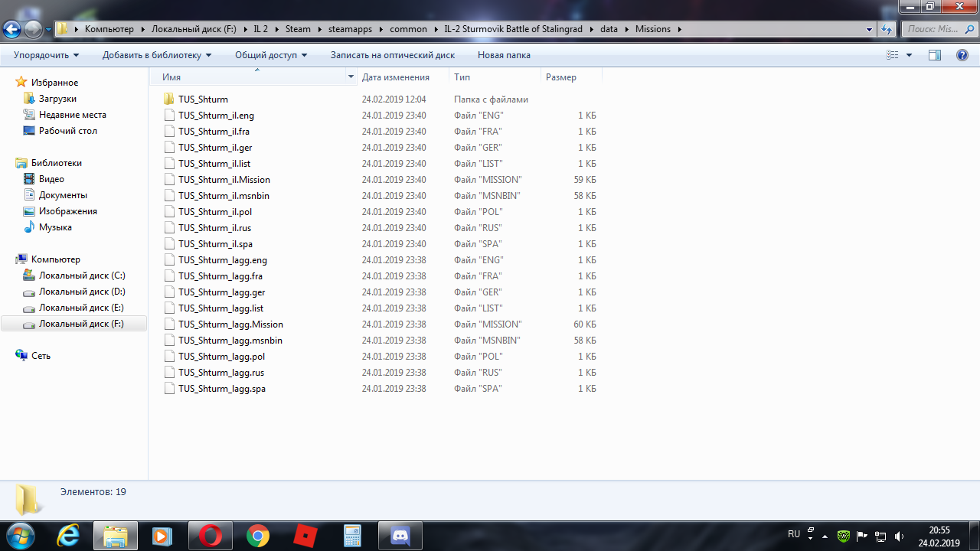Expand Добавить в библиотеку dropdown
Viewport: 980px width, 551px height.
[x=156, y=55]
